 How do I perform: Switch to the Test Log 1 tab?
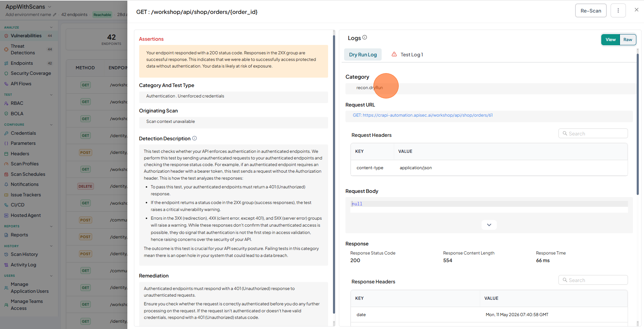407,55
